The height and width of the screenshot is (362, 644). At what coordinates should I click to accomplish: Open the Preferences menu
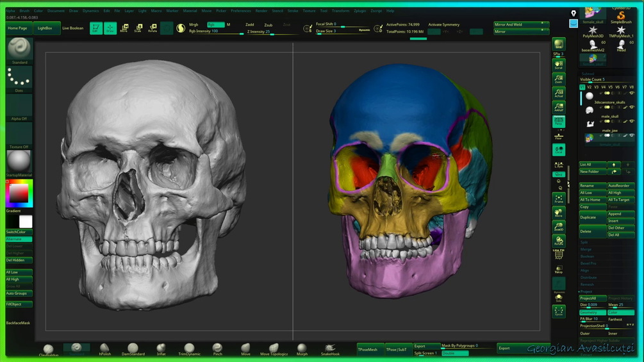click(241, 11)
